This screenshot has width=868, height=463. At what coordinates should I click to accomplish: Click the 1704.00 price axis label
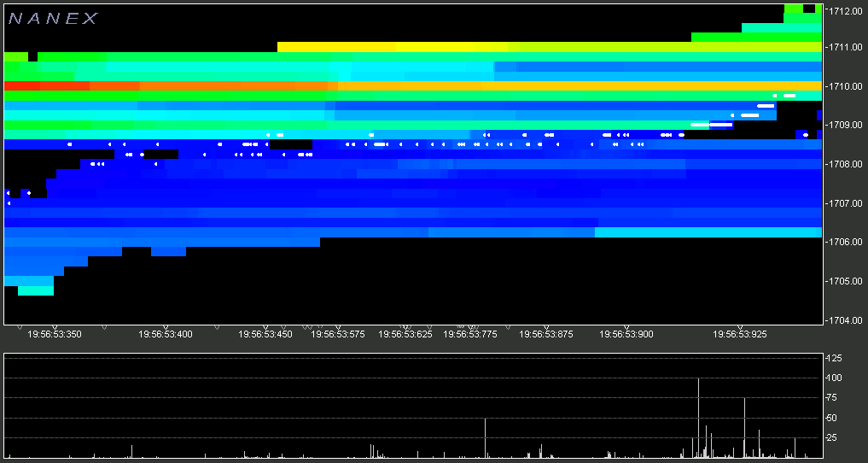point(846,320)
